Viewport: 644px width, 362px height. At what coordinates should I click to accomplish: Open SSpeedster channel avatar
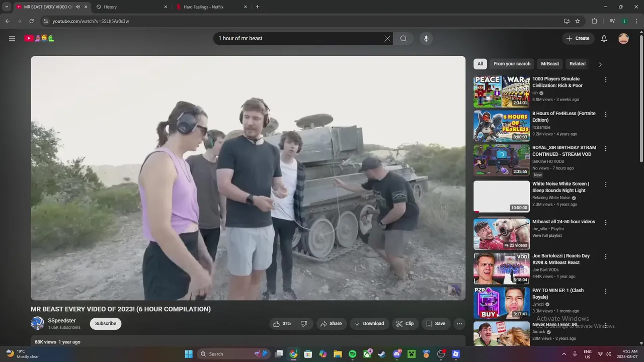37,323
